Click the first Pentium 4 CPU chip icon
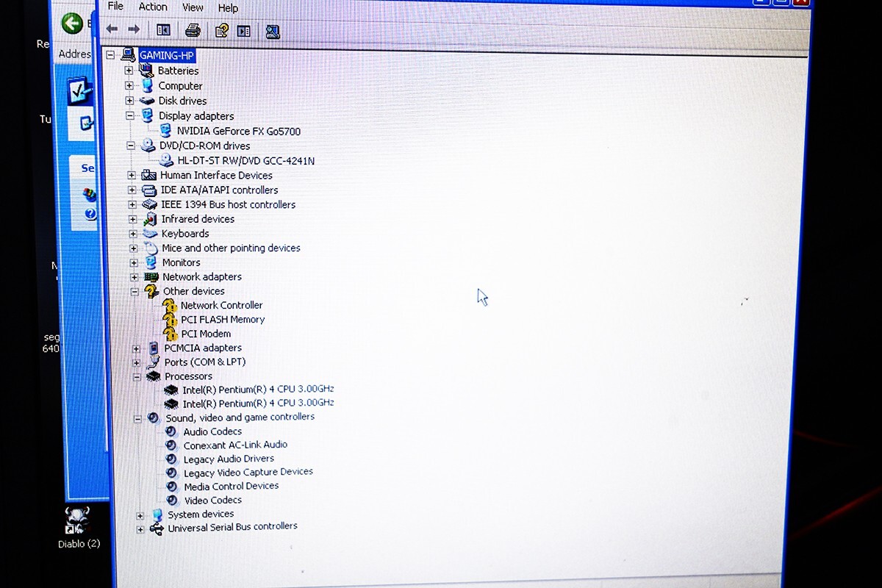The image size is (882, 588). 171,390
